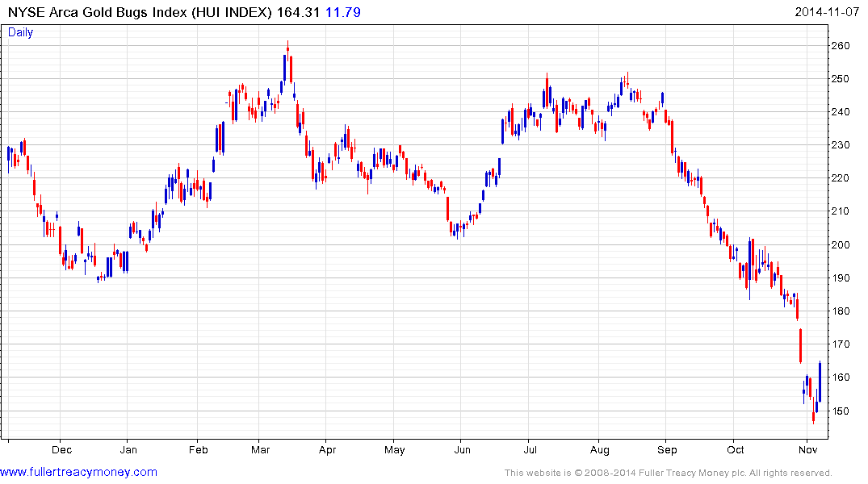Click the March peak candlestick near 260

pos(288,50)
